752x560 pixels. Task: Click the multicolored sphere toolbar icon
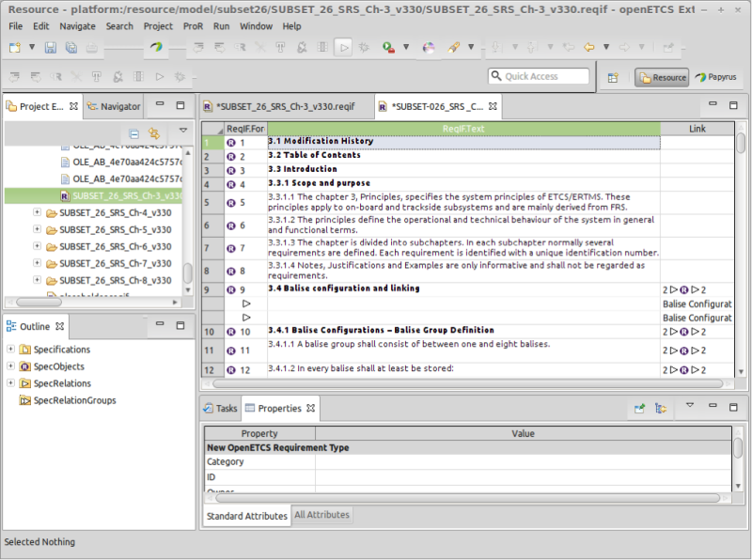(x=429, y=47)
